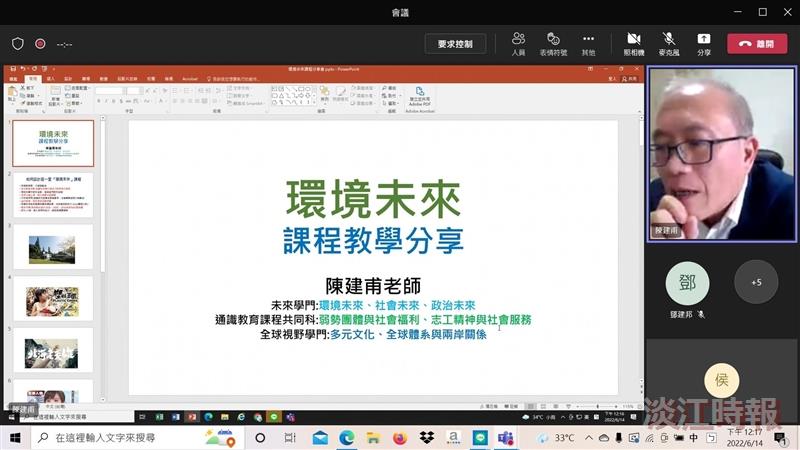Leave the meeting with 離開 button
This screenshot has height=450, width=800.
coord(757,44)
